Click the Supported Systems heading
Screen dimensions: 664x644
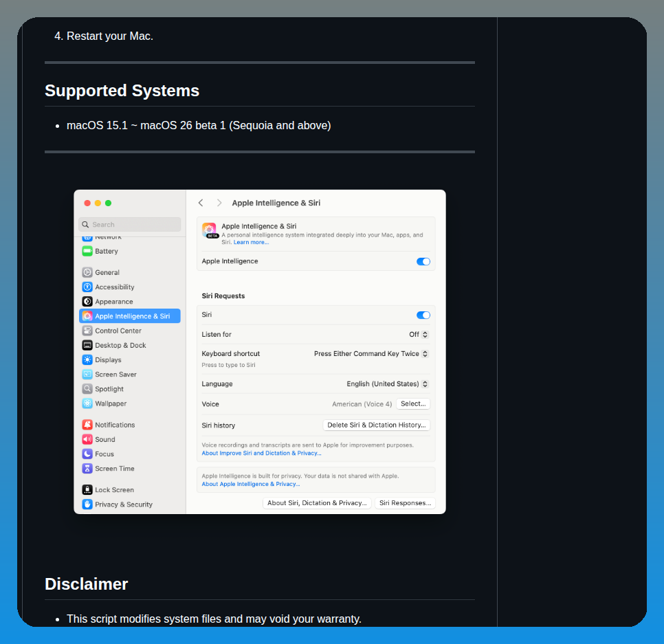[122, 91]
